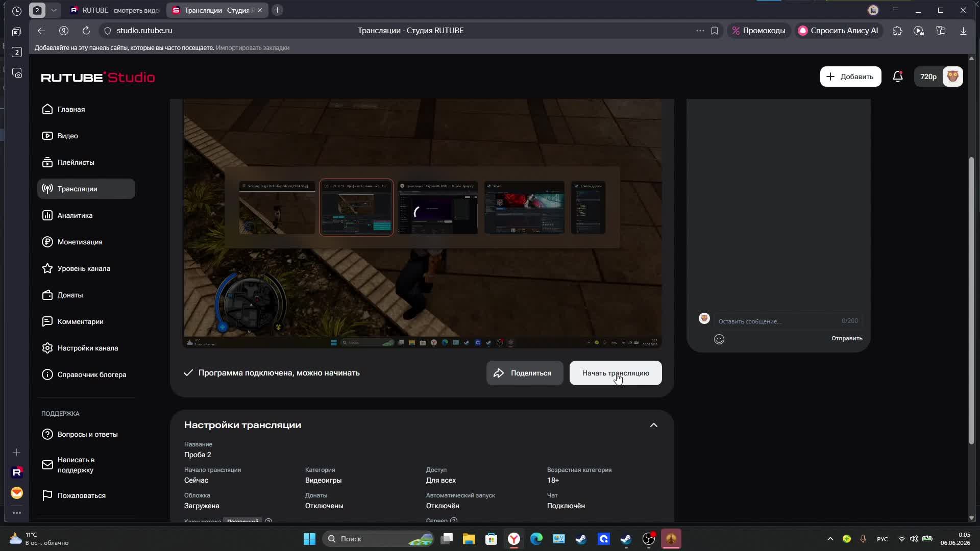Screen dimensions: 980x551
Task: Click Импортировать закладки link
Action: [x=253, y=48]
